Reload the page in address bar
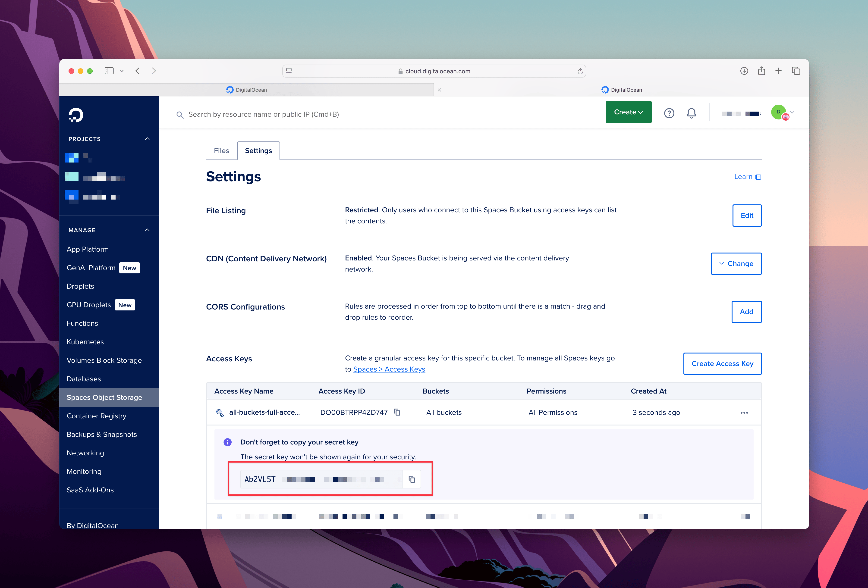 580,71
